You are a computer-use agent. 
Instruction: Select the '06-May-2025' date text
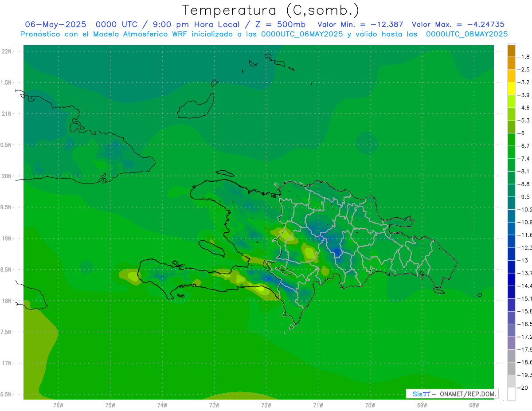click(x=55, y=24)
